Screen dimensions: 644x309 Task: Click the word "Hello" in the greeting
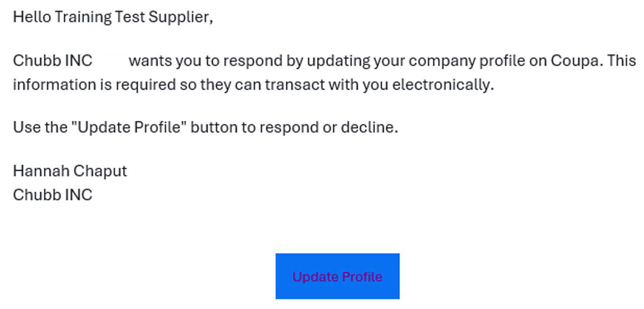31,17
